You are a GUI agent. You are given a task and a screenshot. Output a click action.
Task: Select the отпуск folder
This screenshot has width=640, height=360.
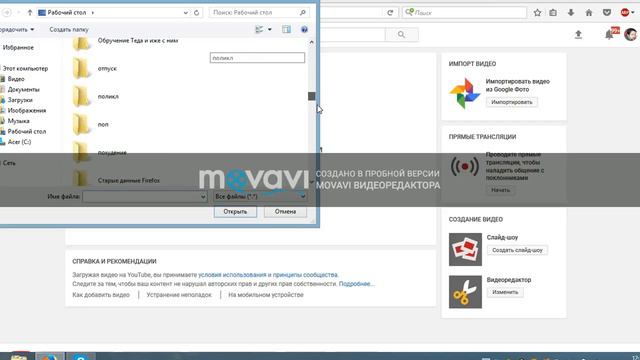point(107,69)
